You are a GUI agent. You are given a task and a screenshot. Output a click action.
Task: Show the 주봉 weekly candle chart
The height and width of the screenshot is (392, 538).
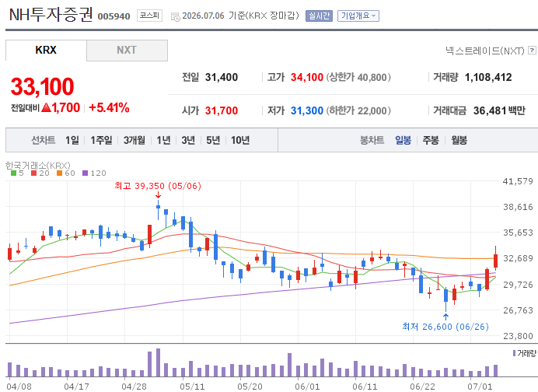[x=431, y=140]
